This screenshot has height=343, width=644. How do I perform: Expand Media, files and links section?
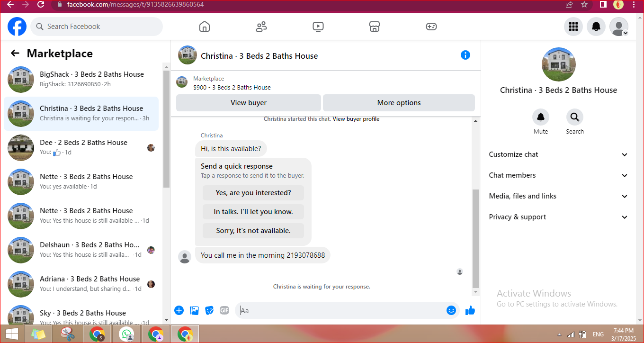558,196
